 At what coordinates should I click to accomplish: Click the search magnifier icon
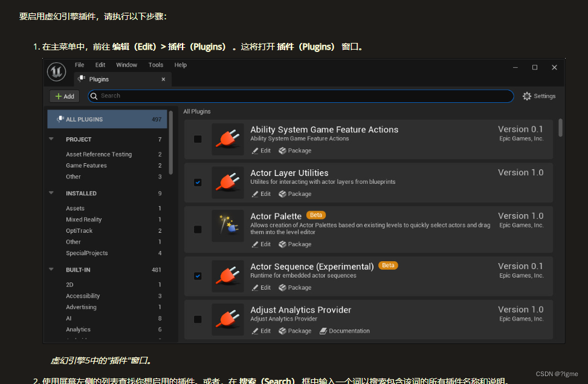coord(93,96)
